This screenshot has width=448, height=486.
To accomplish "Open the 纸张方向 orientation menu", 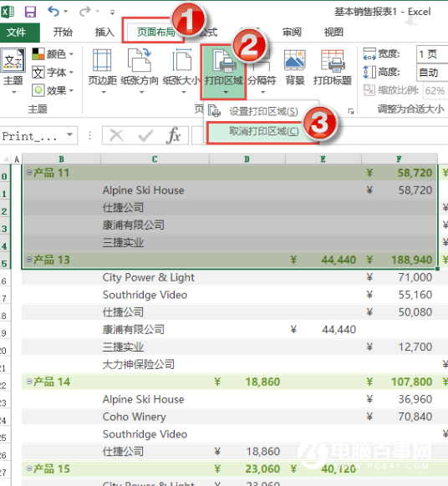I will click(x=140, y=71).
